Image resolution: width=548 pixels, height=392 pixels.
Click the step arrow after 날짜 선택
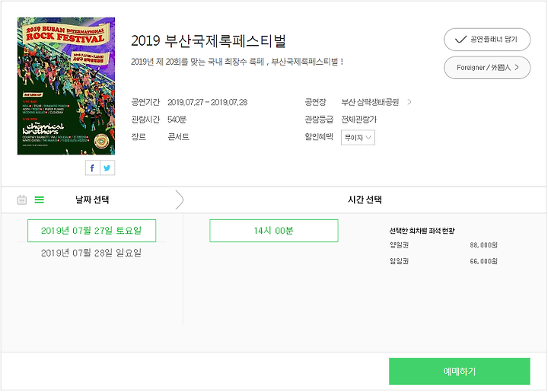click(x=179, y=200)
